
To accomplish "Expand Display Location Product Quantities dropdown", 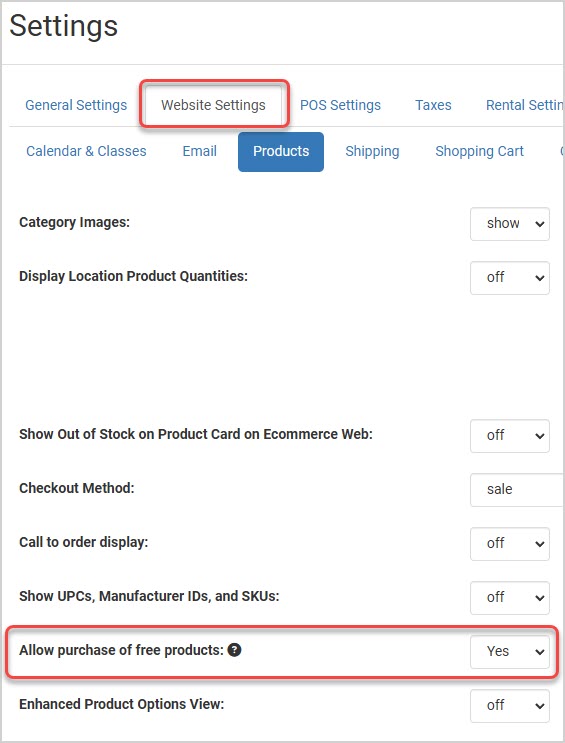I will (x=510, y=278).
